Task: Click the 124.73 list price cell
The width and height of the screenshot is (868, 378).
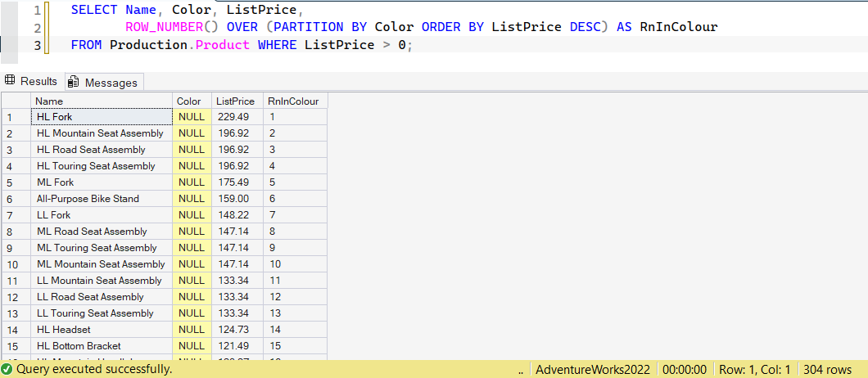Action: [x=237, y=330]
